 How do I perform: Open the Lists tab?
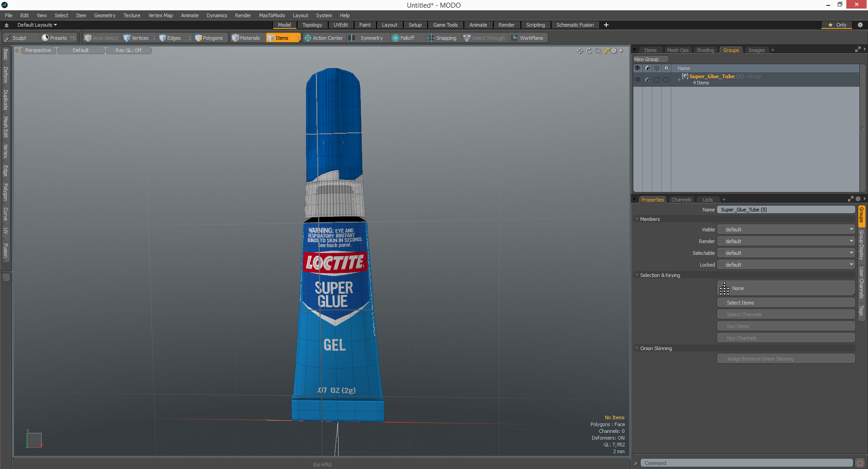(708, 200)
